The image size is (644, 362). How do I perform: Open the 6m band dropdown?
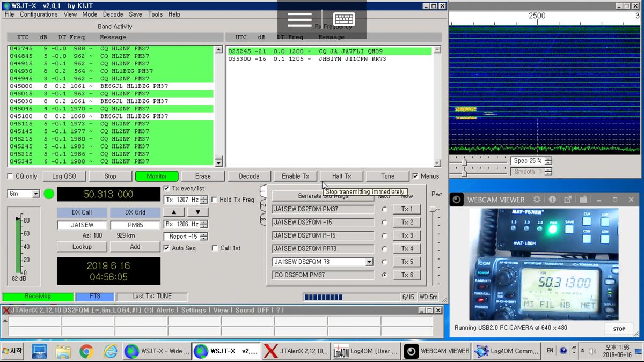[x=36, y=194]
